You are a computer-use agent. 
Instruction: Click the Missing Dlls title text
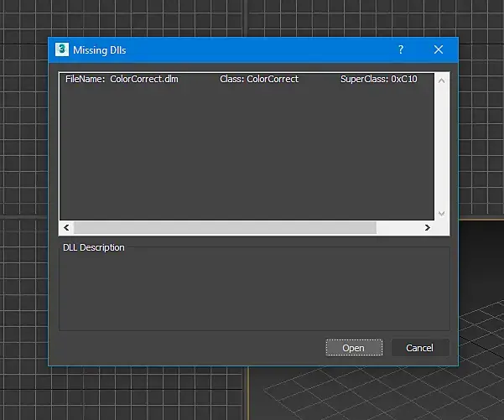(x=100, y=50)
